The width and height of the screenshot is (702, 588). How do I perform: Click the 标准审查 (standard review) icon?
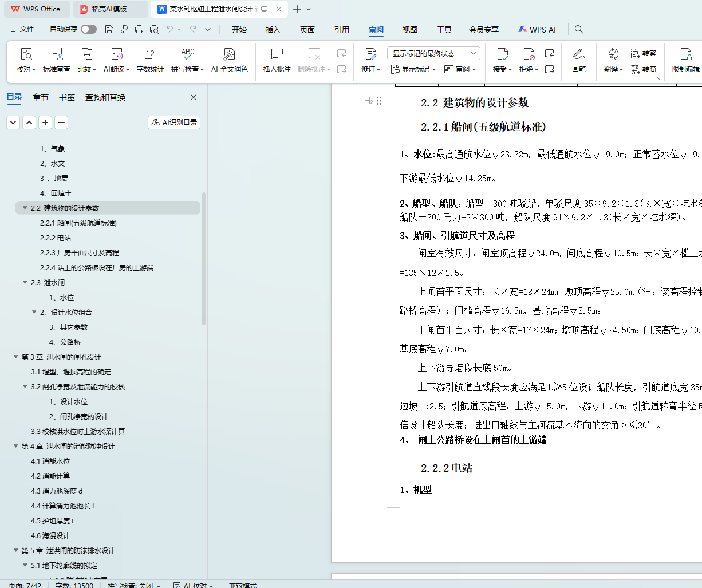pyautogui.click(x=57, y=55)
